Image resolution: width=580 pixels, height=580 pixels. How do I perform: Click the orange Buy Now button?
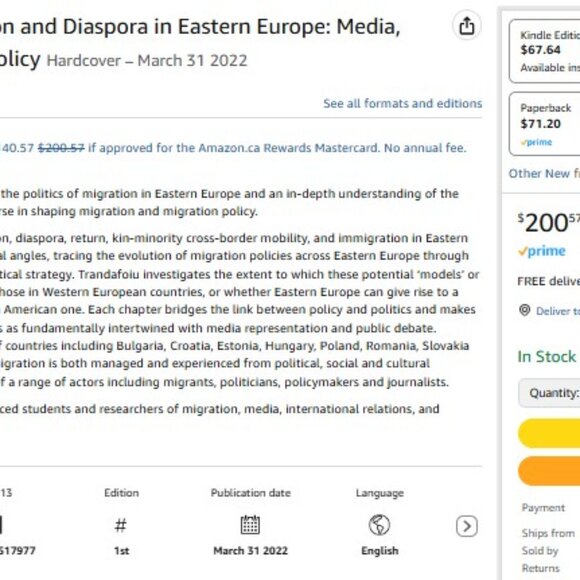[549, 471]
